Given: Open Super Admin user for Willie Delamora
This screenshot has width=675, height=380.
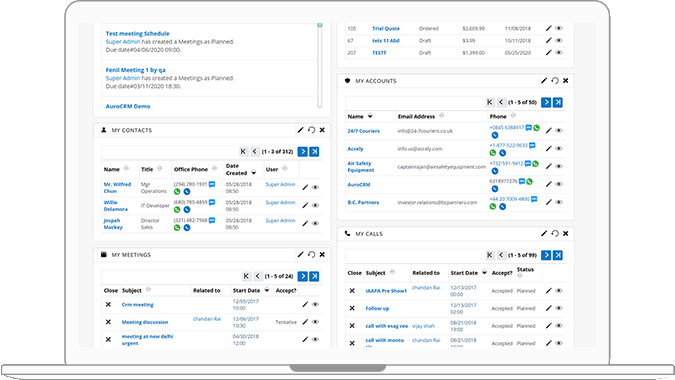Looking at the screenshot, I should click(280, 202).
